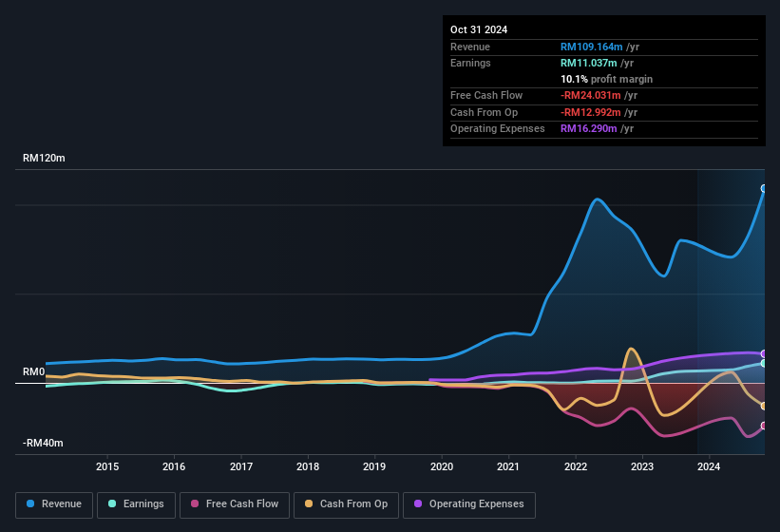Click the 2020 x-axis year label
Screen dimensions: 780x532
tap(441, 466)
